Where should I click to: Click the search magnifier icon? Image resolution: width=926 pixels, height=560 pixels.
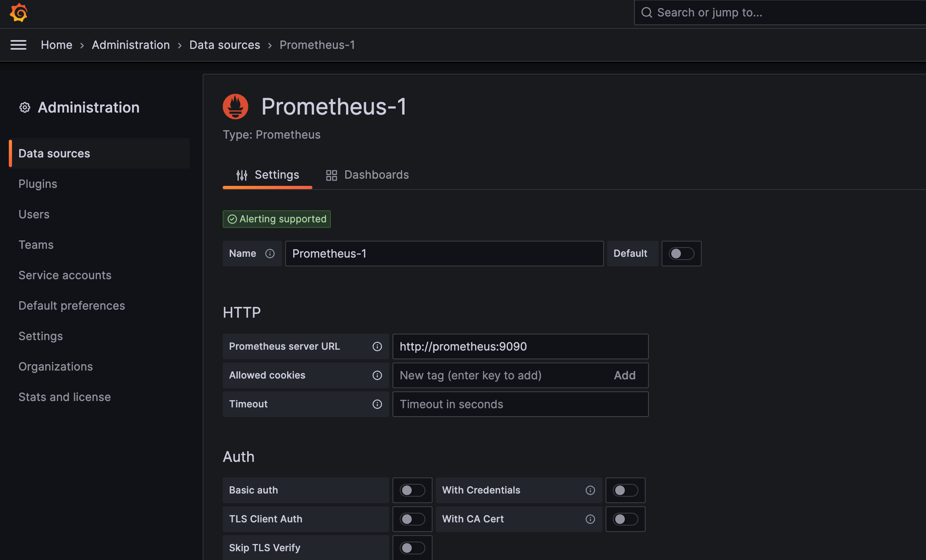click(646, 12)
